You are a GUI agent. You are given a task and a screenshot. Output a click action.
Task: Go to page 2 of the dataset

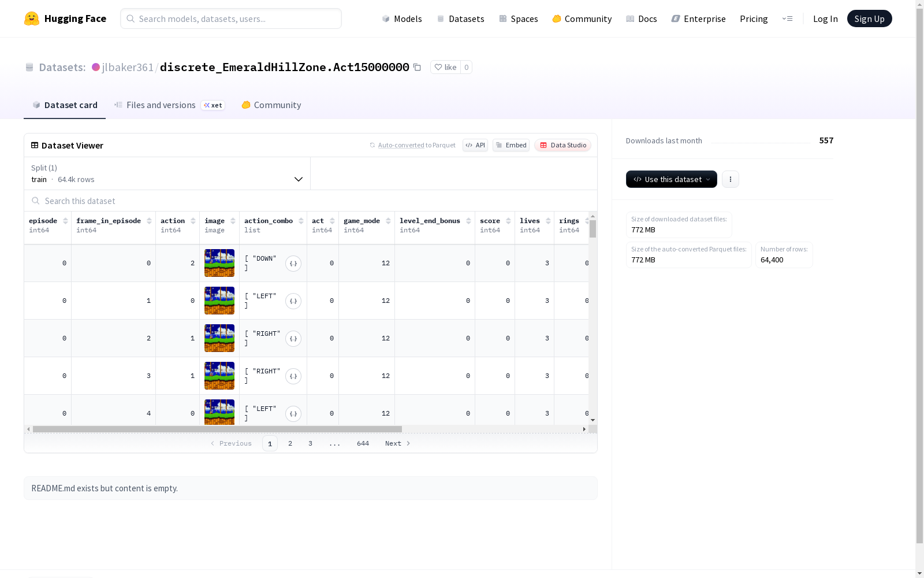(x=290, y=443)
